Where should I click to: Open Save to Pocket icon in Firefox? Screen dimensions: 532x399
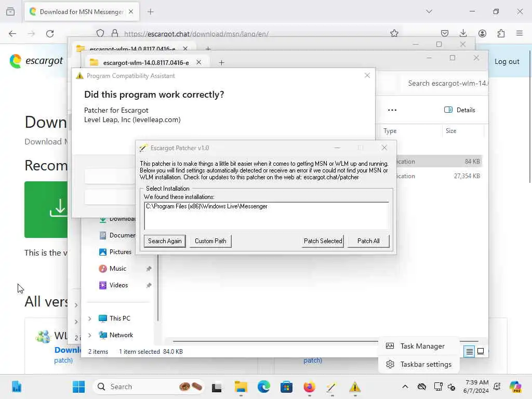click(x=445, y=33)
